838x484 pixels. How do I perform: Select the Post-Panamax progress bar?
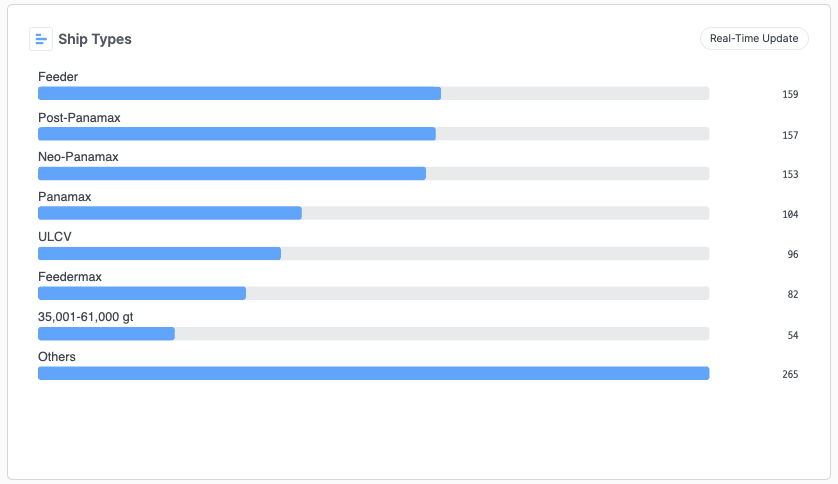coord(374,134)
